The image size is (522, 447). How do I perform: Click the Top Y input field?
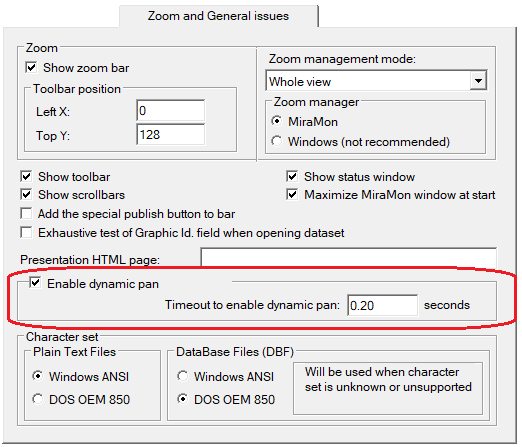171,135
